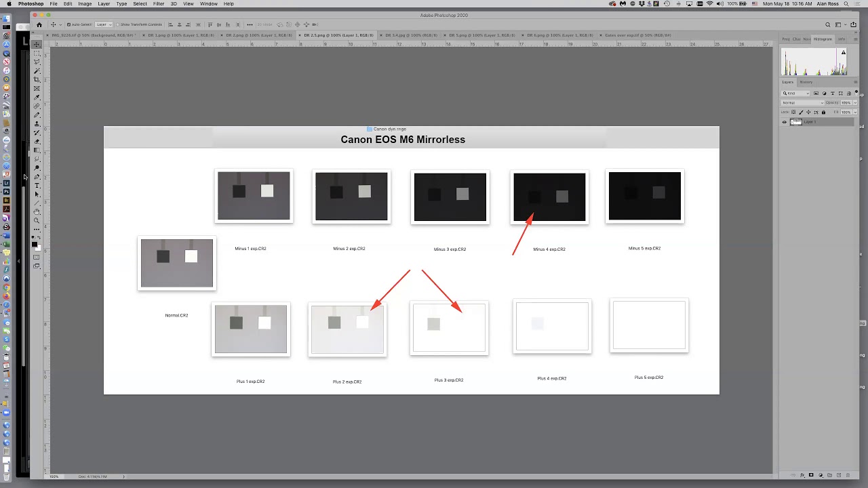Click the Fill value field
This screenshot has height=488, width=868.
(846, 112)
